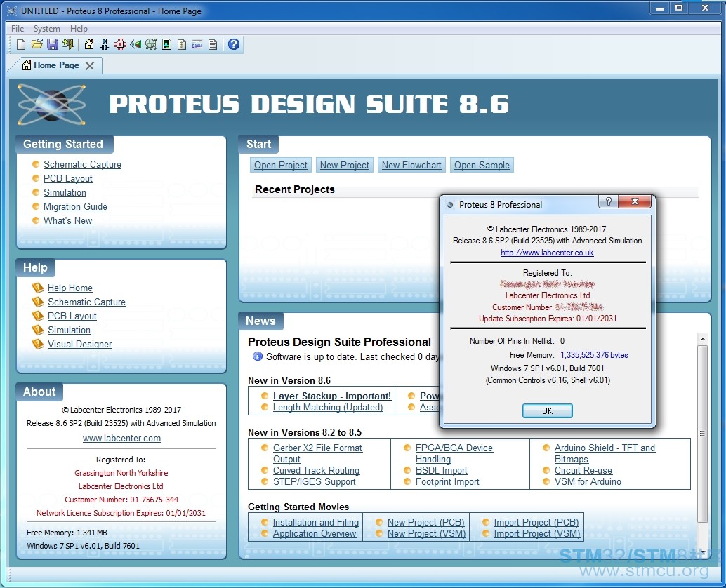This screenshot has height=588, width=726.
Task: Click the info icon beside update status
Action: pyautogui.click(x=258, y=356)
